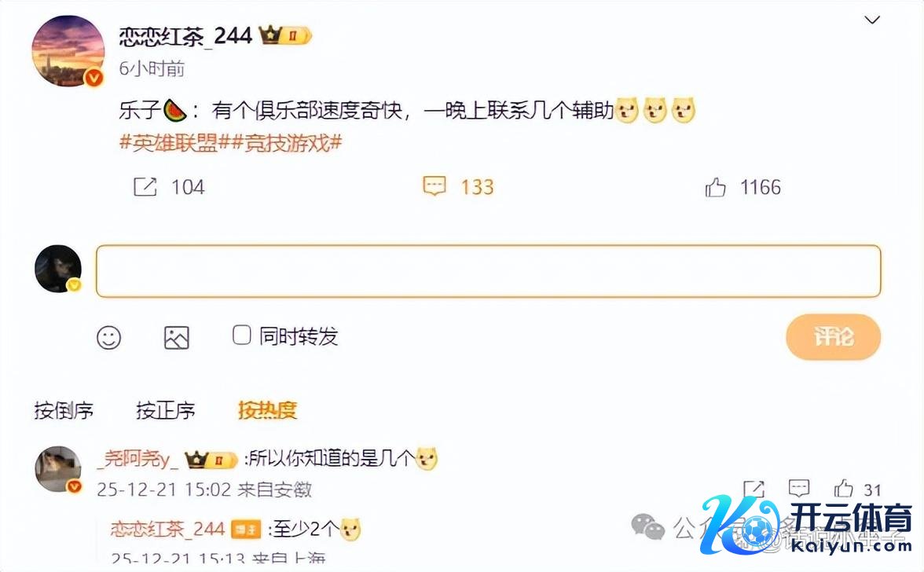This screenshot has height=572, width=924.
Task: Submit with the orange 评论 button
Action: (x=833, y=337)
